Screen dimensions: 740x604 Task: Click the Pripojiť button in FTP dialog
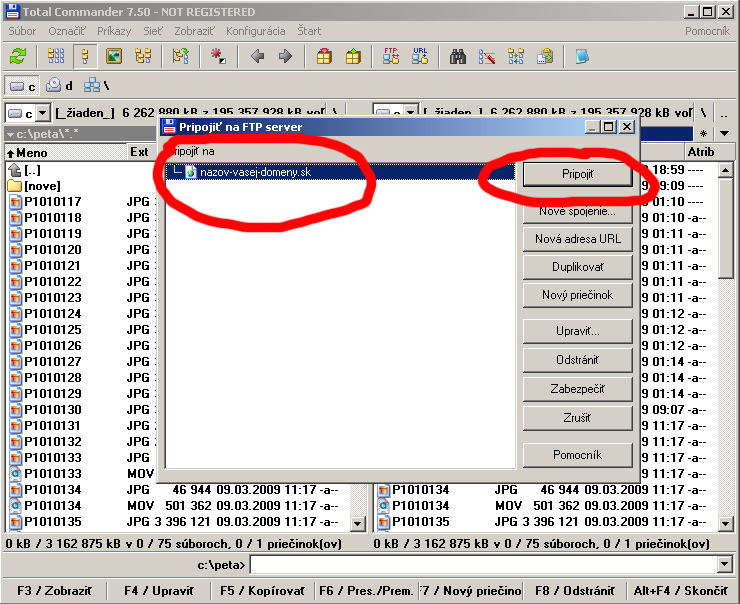click(578, 174)
